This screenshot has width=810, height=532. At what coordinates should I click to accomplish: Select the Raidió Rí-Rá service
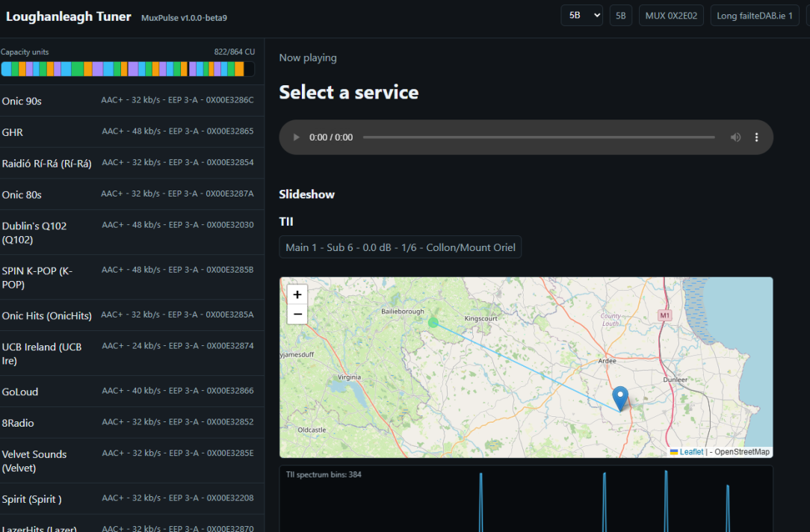(x=132, y=163)
